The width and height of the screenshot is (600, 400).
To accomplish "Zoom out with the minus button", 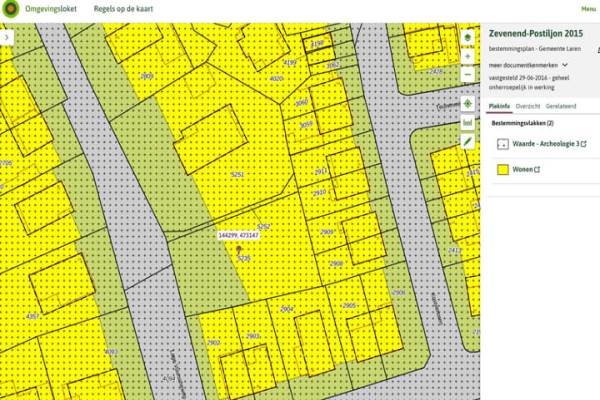I will click(467, 75).
